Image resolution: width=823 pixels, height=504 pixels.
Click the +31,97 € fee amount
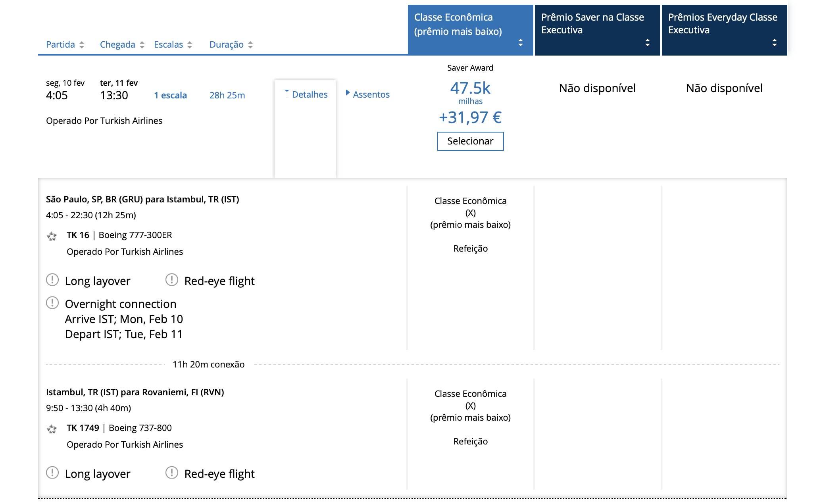(470, 117)
